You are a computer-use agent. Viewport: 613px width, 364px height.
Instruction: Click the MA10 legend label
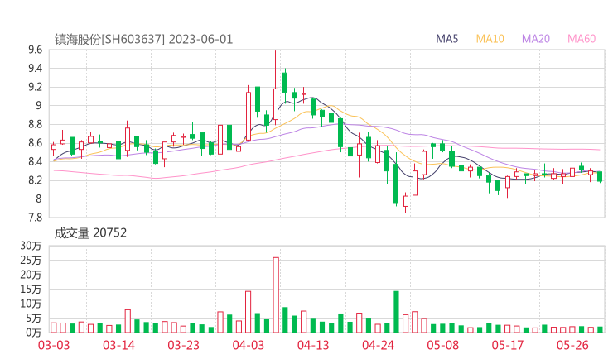click(x=490, y=39)
